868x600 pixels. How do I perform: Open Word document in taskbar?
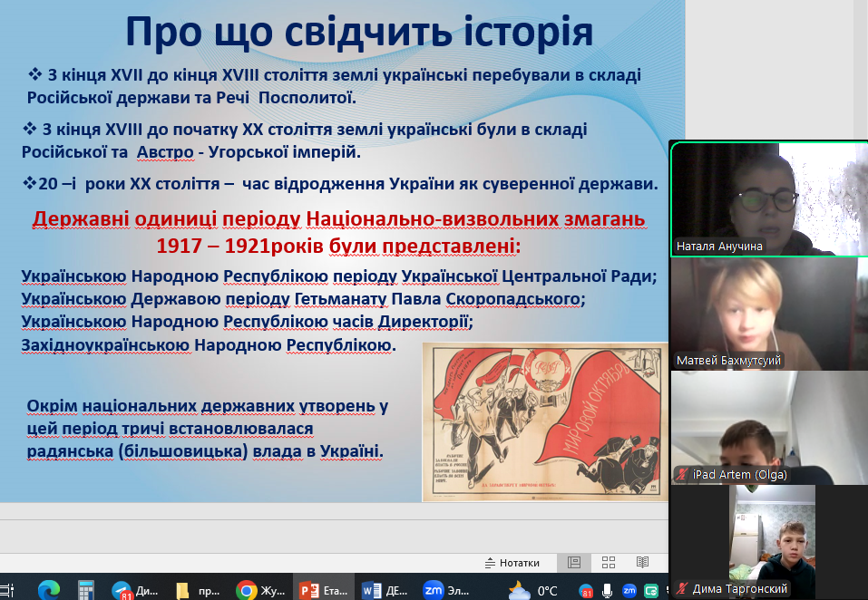pyautogui.click(x=385, y=591)
